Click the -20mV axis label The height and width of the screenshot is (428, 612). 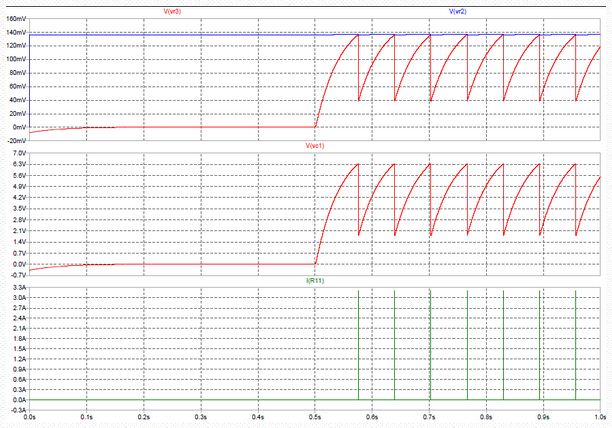[14, 141]
